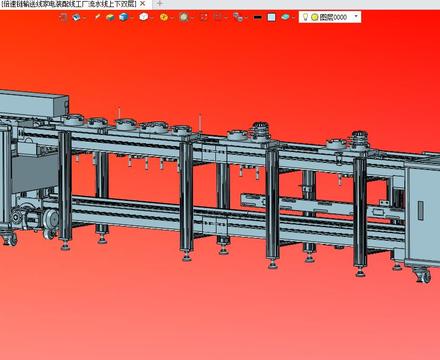Click the white cube view icon
Image resolution: width=440 pixels, height=360 pixels.
(143, 17)
